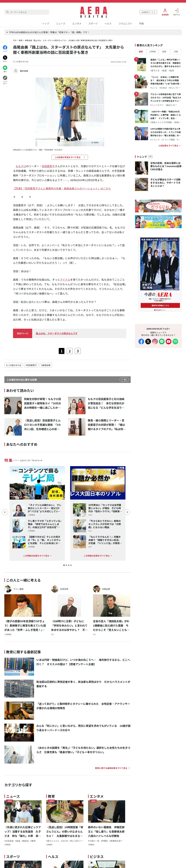Click the search magnifier icon
This screenshot has height=868, width=186.
coord(7,12)
